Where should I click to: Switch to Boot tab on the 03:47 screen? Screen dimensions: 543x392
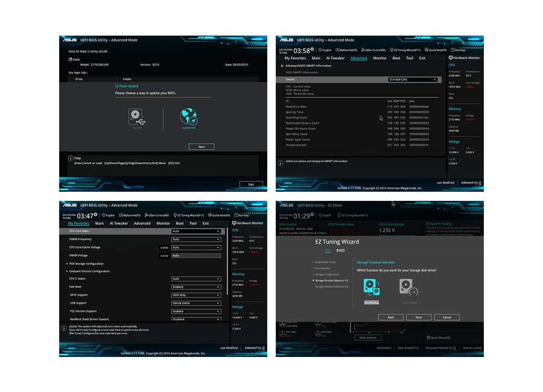pos(180,223)
